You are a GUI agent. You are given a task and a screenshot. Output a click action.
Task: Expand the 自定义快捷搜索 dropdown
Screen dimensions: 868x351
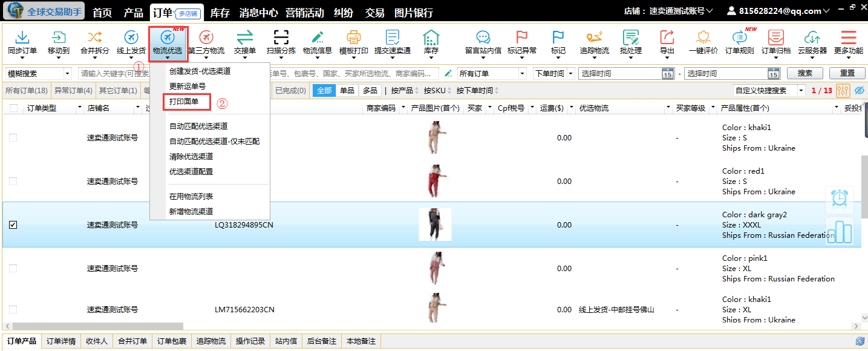pyautogui.click(x=801, y=91)
